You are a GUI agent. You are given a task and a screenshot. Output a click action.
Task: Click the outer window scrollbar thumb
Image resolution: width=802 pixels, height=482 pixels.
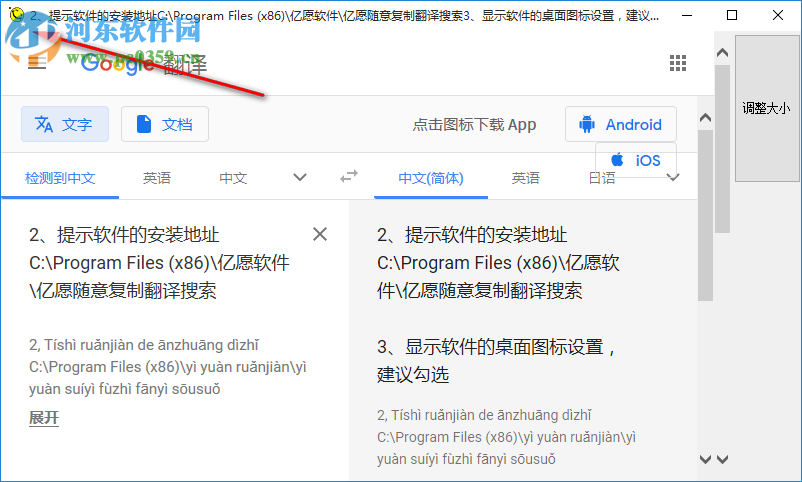[722, 148]
